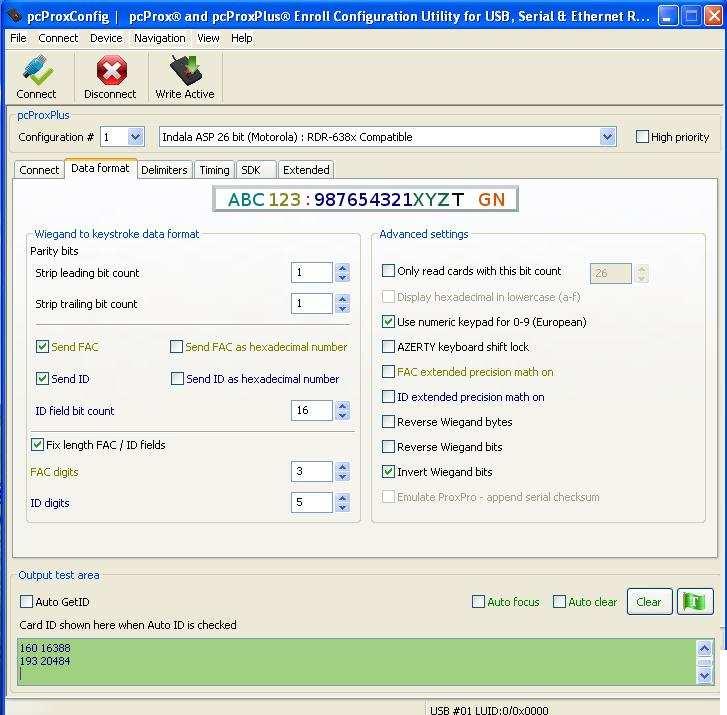Screen dimensions: 727x715
Task: Uncheck Send ID checkbox
Action: 42,378
